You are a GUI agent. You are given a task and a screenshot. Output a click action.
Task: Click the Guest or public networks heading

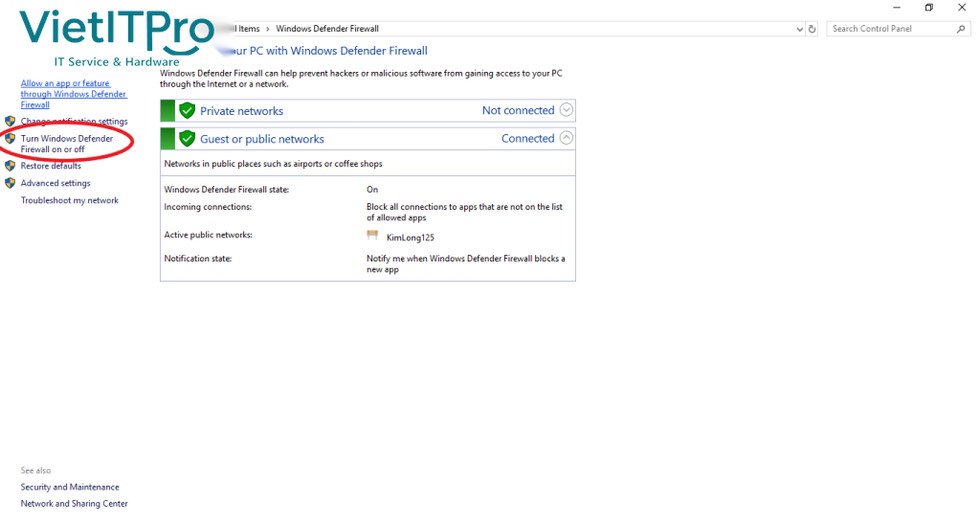(x=262, y=139)
